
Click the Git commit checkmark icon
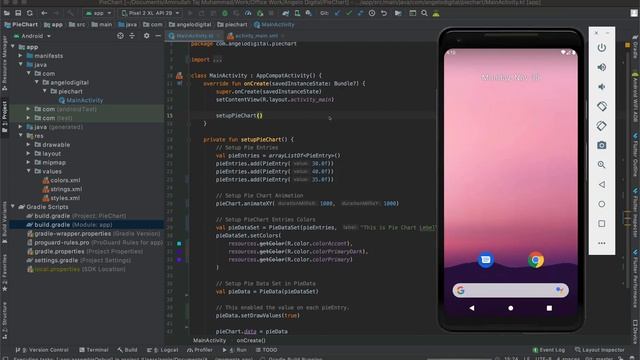pos(349,13)
